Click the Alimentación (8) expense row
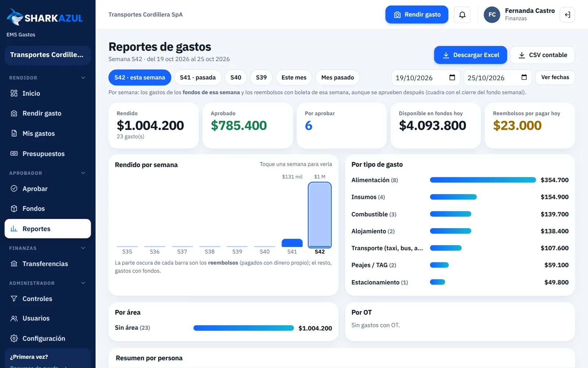Screen dimensions: 588x368 pos(460,180)
